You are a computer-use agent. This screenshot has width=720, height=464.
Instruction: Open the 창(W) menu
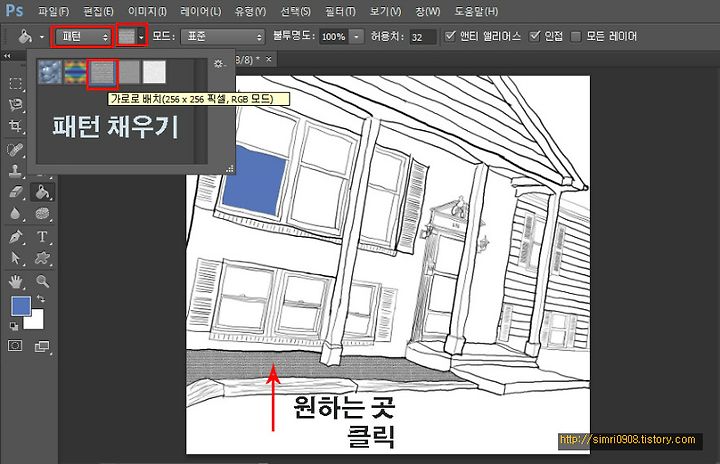point(428,11)
